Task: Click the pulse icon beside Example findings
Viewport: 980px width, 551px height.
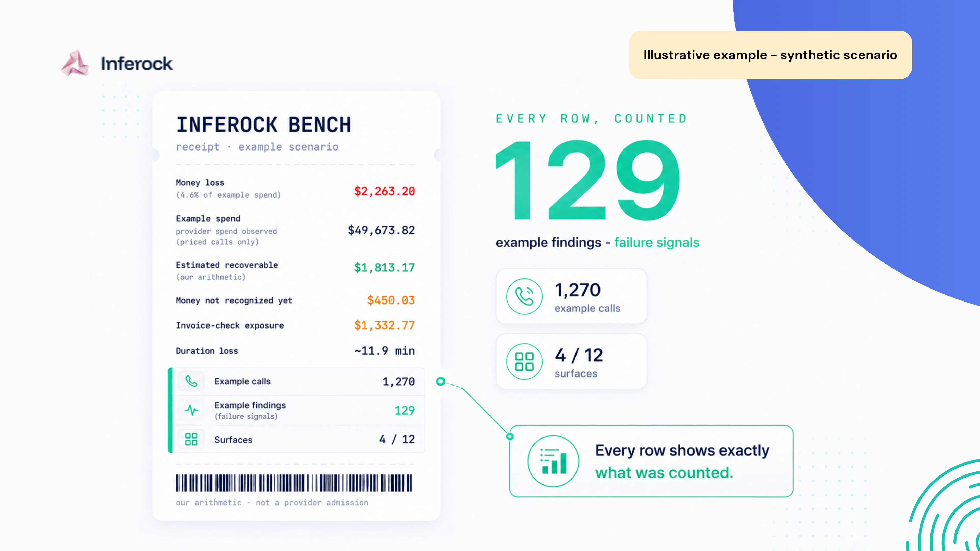Action: tap(191, 410)
